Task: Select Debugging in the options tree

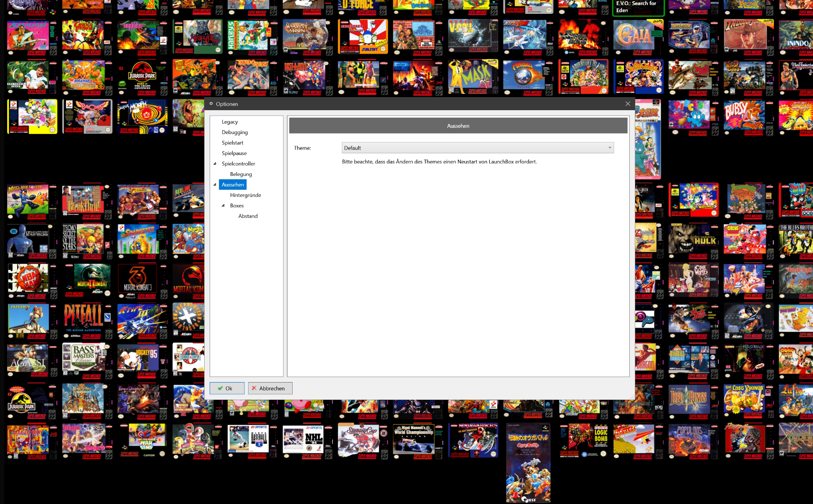Action: 235,132
